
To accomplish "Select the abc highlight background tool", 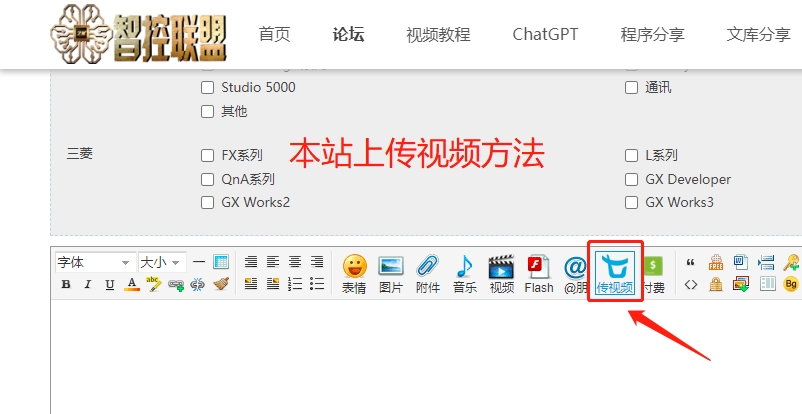I will pos(153,284).
